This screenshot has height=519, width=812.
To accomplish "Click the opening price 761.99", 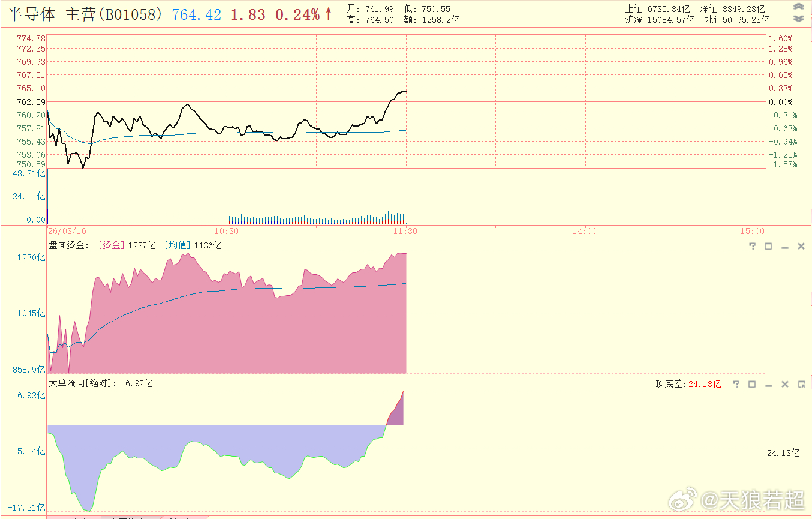I will tap(379, 9).
